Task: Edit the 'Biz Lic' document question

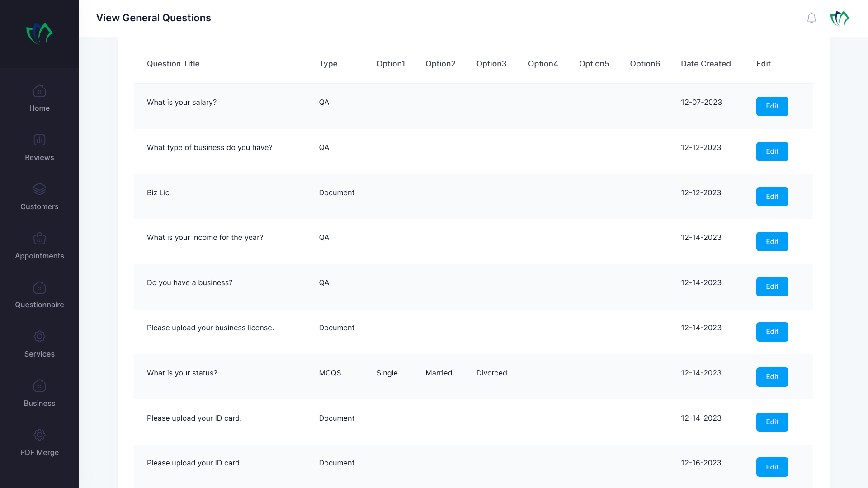Action: (x=772, y=197)
